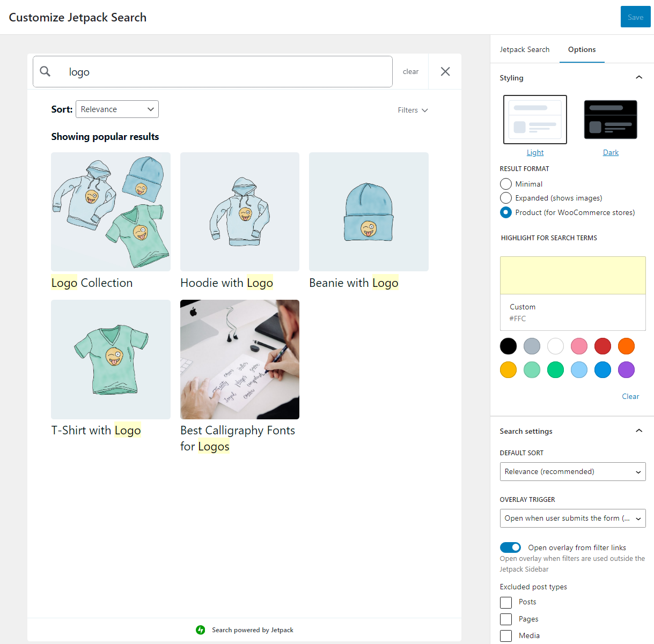
Task: Open the Default Sort dropdown
Action: [x=572, y=472]
